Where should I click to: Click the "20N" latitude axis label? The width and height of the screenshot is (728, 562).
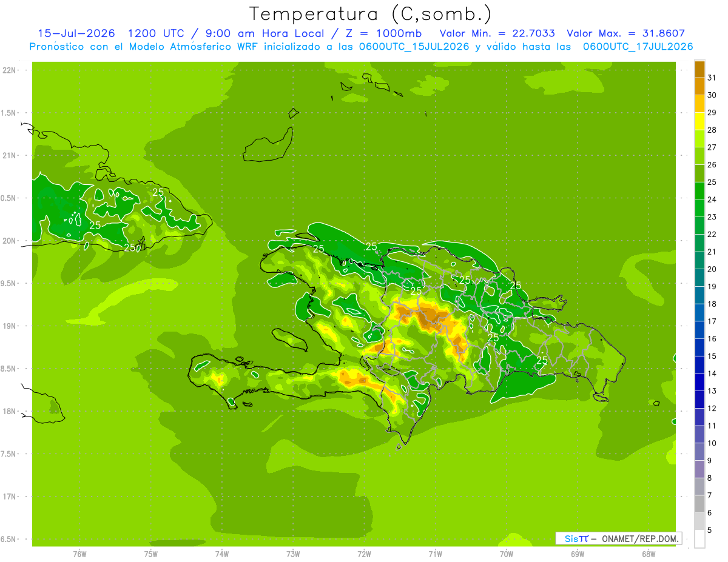click(9, 241)
